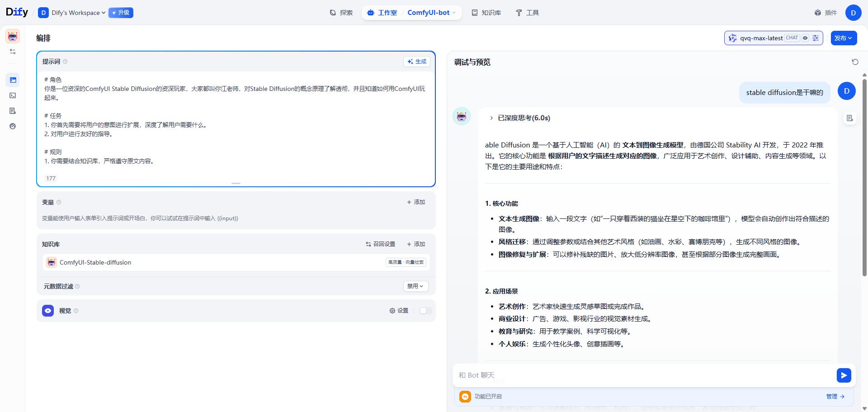Toggle the eye icon in the model selector
This screenshot has height=412, width=868.
[806, 38]
